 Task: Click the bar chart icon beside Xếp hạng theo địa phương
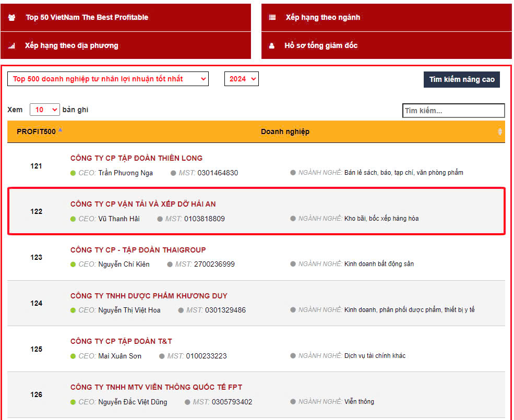[11, 46]
